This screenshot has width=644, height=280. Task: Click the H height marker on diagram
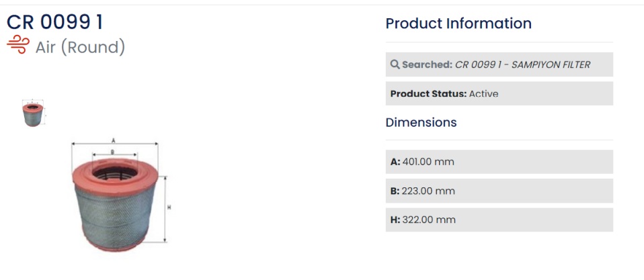click(x=169, y=208)
